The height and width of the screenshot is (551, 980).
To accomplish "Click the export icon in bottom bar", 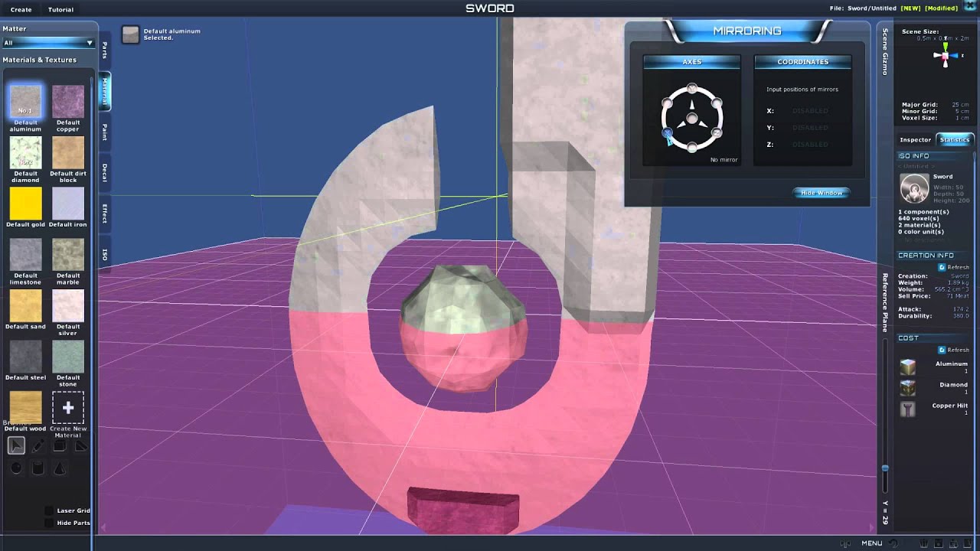I will tap(955, 543).
